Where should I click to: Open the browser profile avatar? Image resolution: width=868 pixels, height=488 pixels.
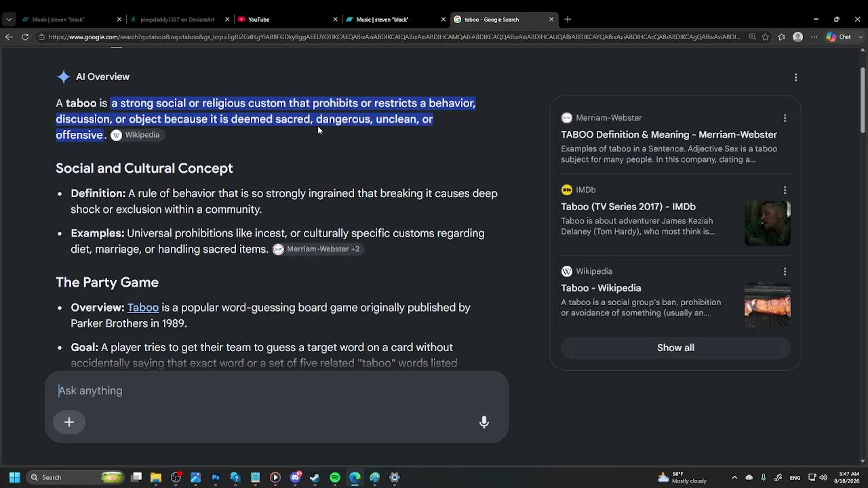click(x=798, y=37)
